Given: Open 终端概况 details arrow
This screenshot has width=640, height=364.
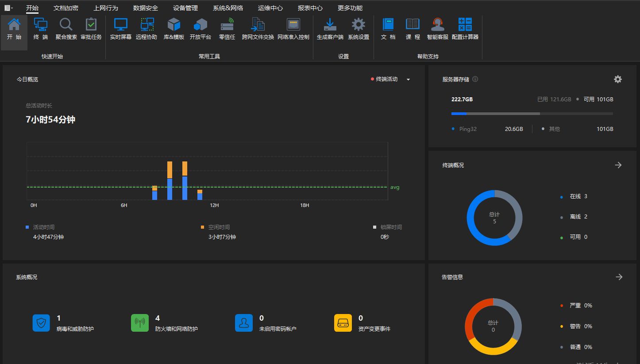Looking at the screenshot, I should (x=618, y=165).
